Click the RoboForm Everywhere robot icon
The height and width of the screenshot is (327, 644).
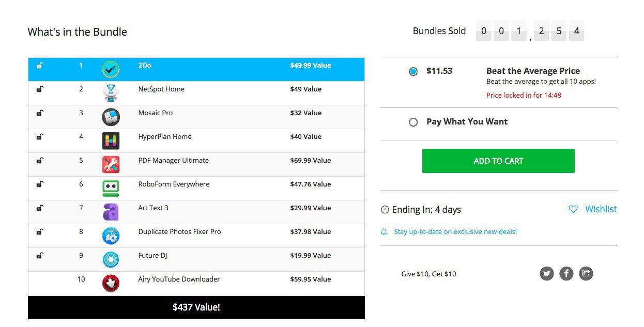click(111, 188)
